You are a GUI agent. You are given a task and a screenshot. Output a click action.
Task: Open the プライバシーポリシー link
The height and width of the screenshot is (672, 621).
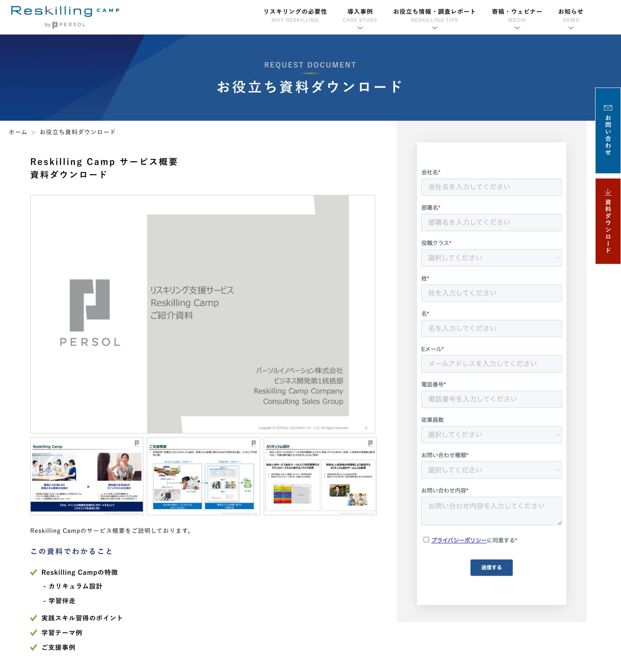tap(459, 540)
